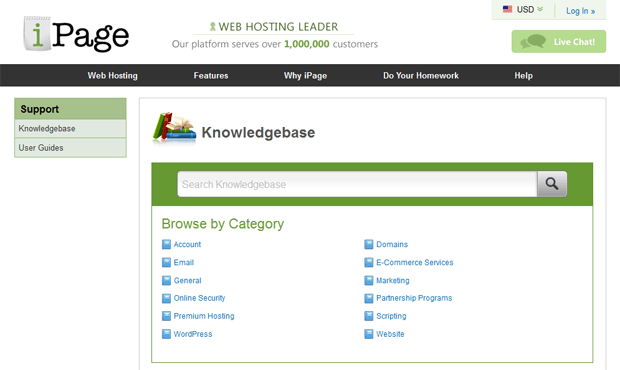Open the Help menu
Screen dimensions: 620x370
tap(524, 76)
